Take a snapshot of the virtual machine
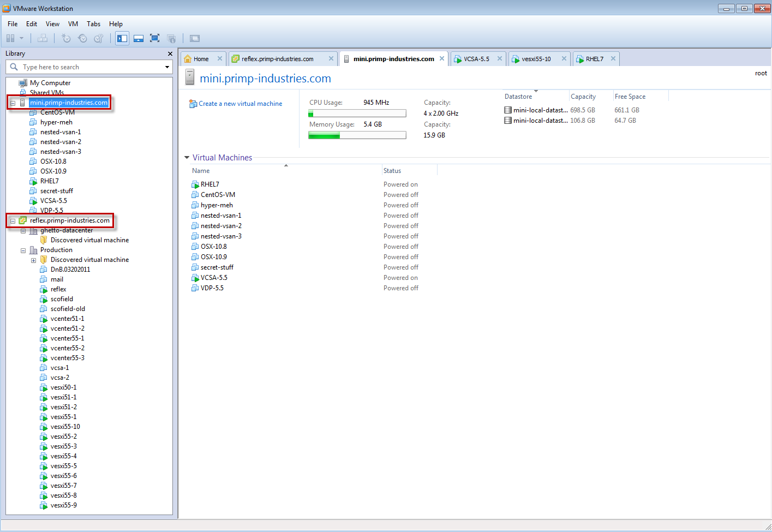Screen dimensions: 772x532 pyautogui.click(x=66, y=38)
